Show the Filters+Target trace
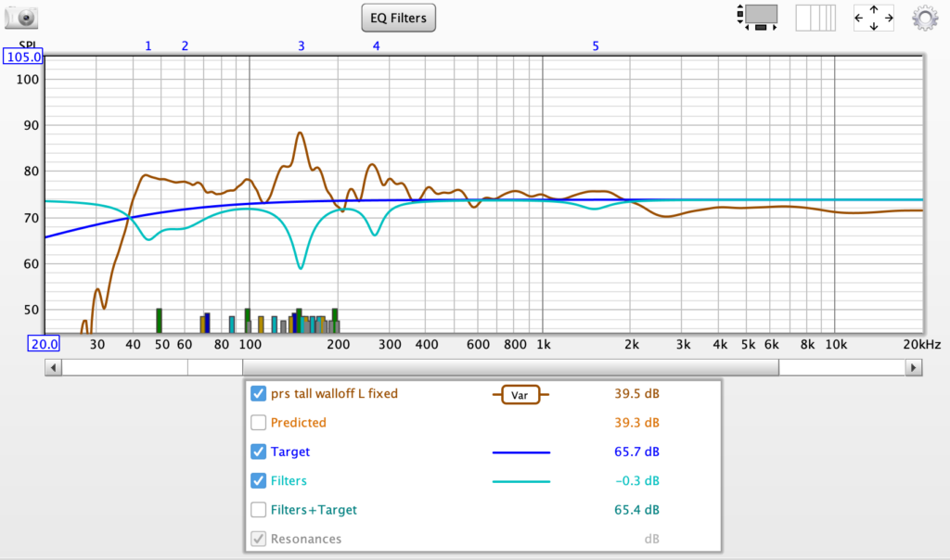 (259, 509)
